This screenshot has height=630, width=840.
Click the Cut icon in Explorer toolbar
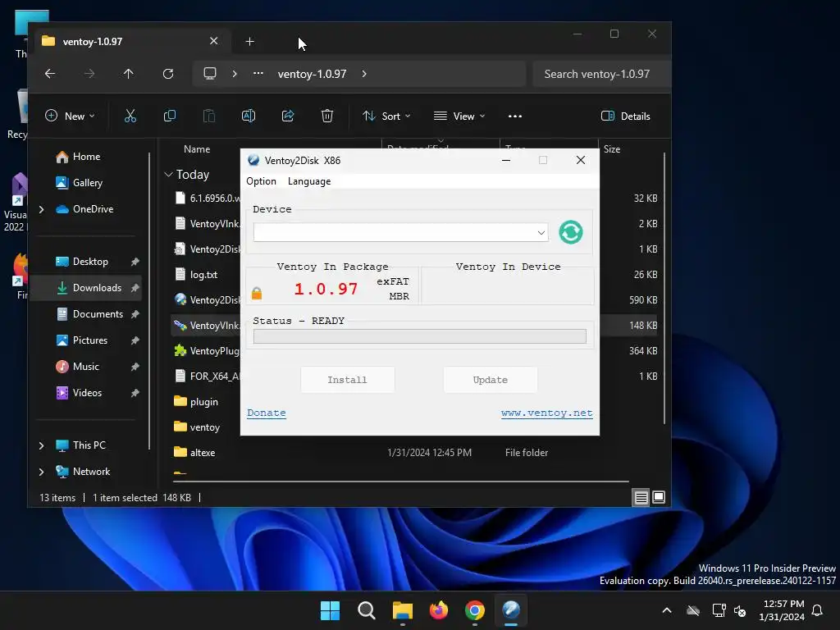click(x=130, y=116)
